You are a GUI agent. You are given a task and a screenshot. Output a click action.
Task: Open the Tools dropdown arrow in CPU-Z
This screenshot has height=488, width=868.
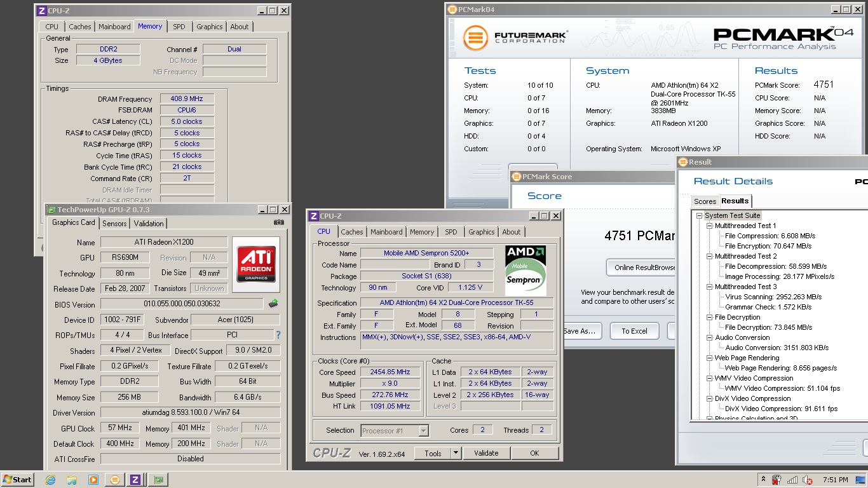[456, 453]
